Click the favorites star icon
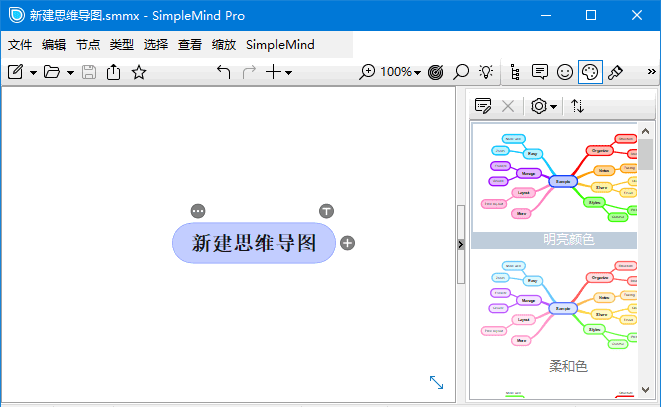 [x=139, y=72]
